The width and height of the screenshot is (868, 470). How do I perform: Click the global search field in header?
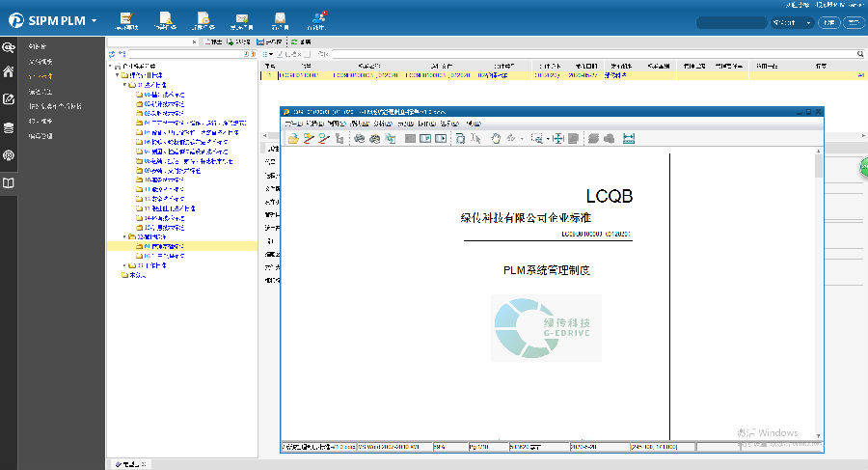[x=730, y=22]
